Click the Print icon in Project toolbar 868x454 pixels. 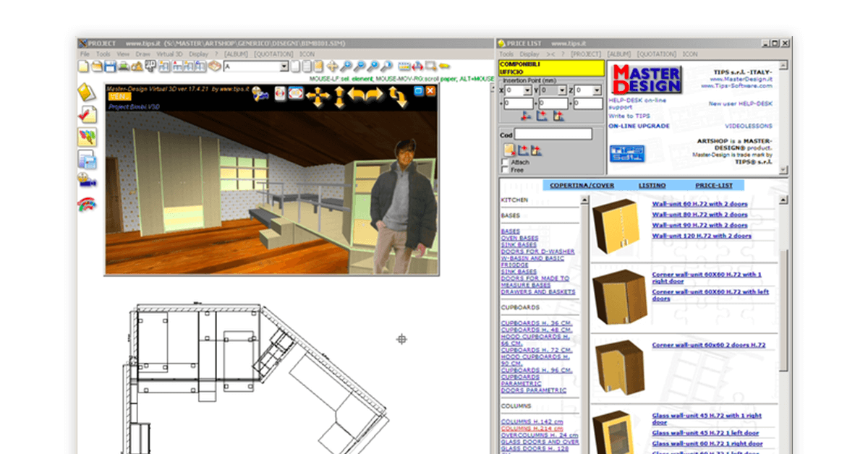coord(124,67)
